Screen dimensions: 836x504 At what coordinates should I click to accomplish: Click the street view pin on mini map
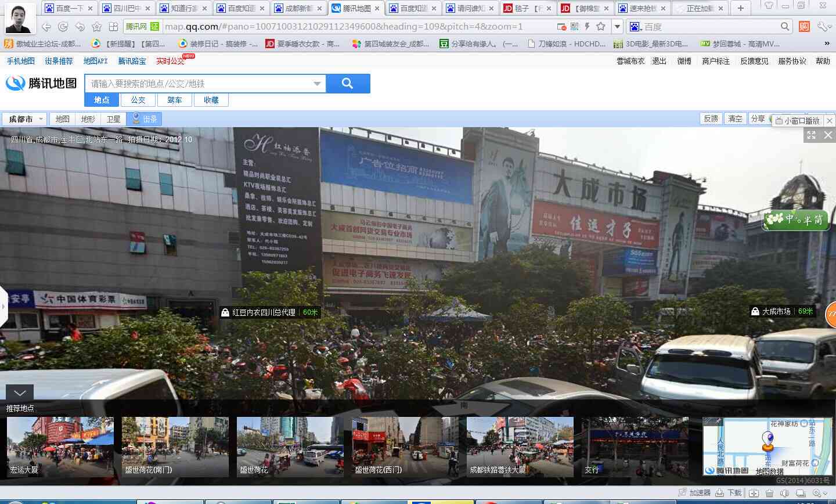pyautogui.click(x=767, y=442)
